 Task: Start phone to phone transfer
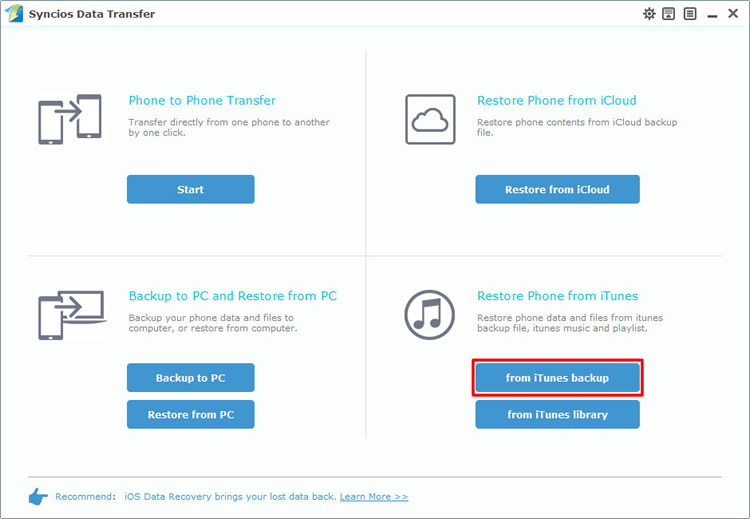coord(190,189)
